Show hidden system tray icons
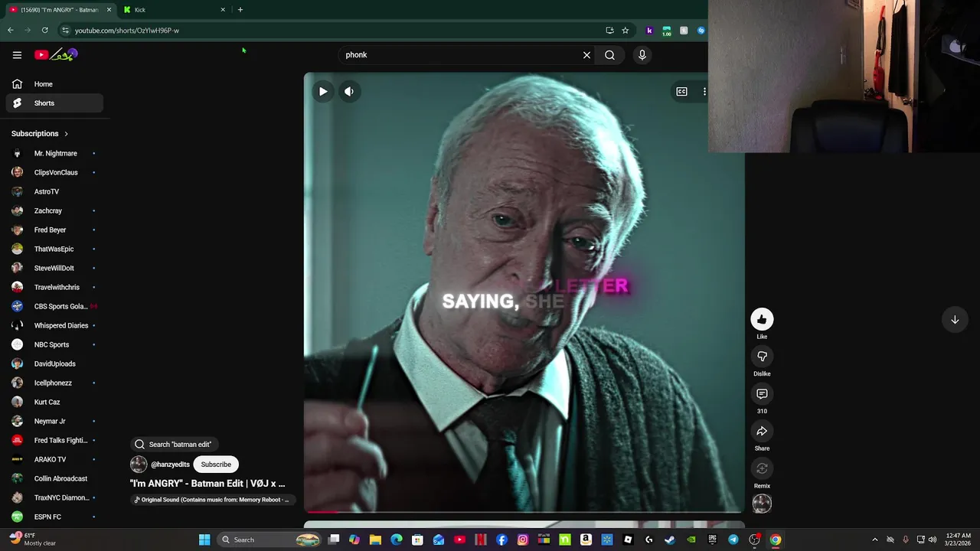The width and height of the screenshot is (980, 551). [x=875, y=540]
